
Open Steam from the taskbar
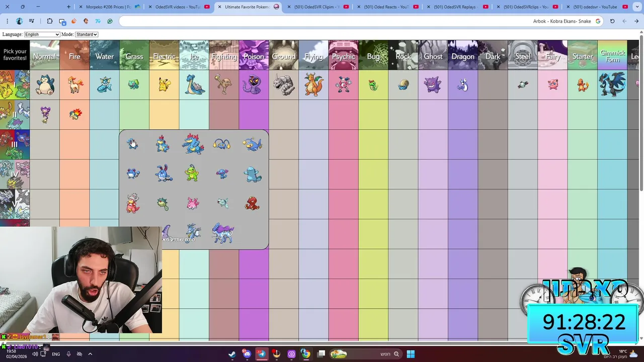232,354
